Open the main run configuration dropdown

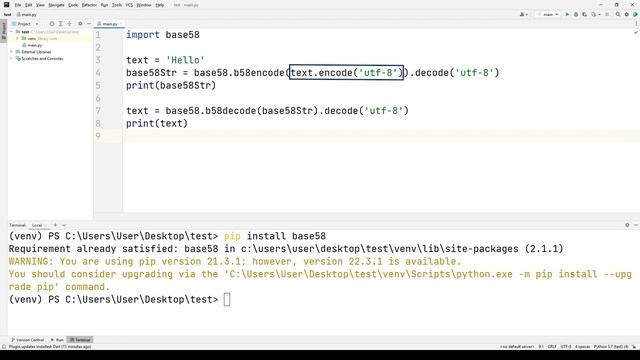click(x=547, y=14)
